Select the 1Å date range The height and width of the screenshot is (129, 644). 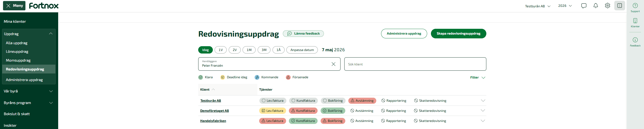(279, 50)
